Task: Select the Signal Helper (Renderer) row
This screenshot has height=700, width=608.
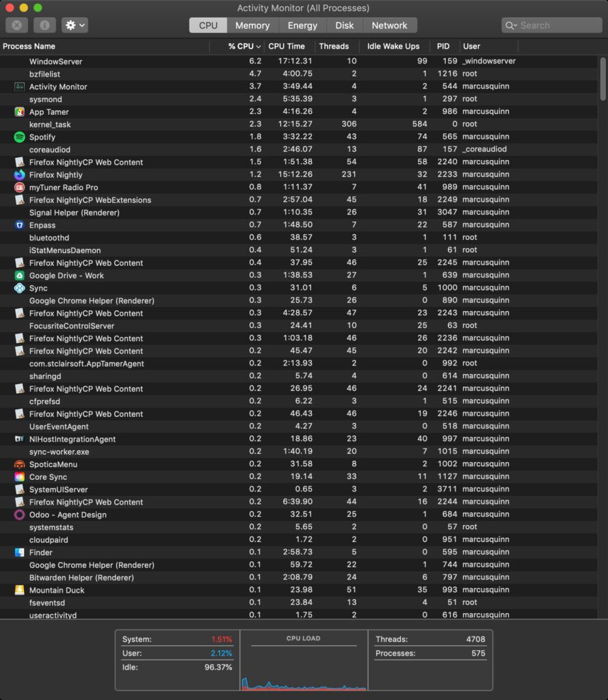Action: point(298,213)
